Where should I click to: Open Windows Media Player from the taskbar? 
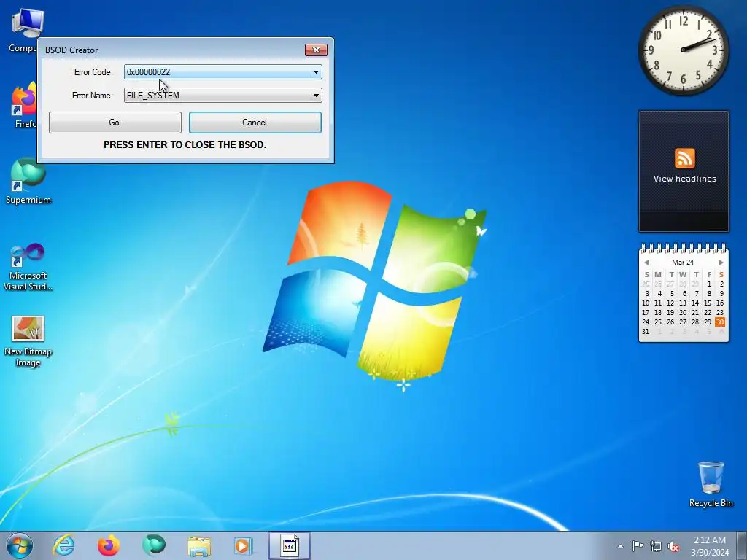(243, 545)
